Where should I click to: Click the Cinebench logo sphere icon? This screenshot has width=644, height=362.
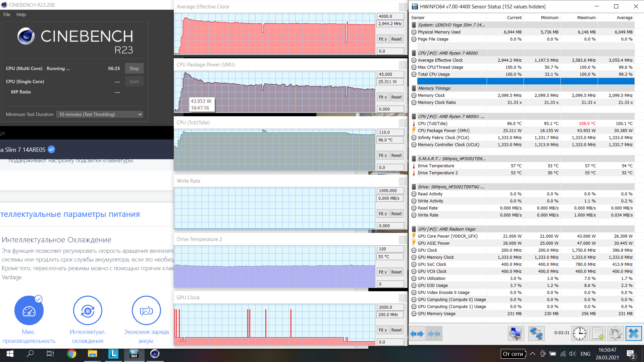click(x=26, y=36)
